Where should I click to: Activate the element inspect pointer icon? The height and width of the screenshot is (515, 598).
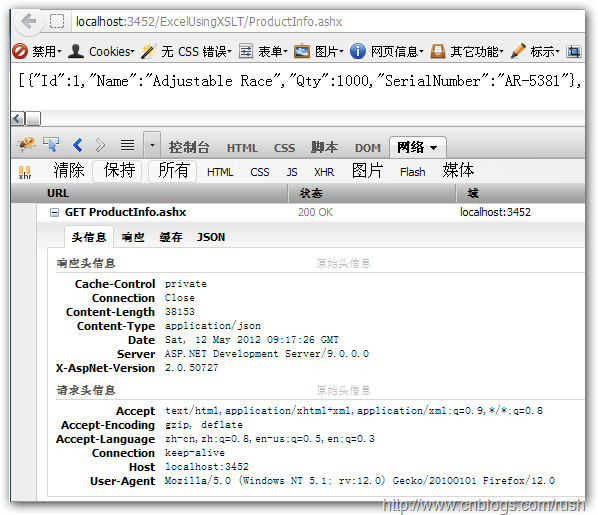click(x=51, y=145)
